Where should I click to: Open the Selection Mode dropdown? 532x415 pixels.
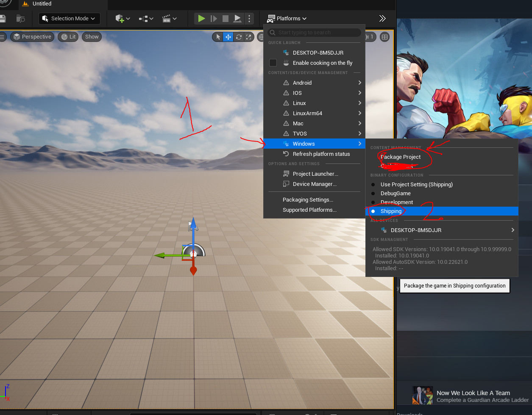[x=70, y=19]
